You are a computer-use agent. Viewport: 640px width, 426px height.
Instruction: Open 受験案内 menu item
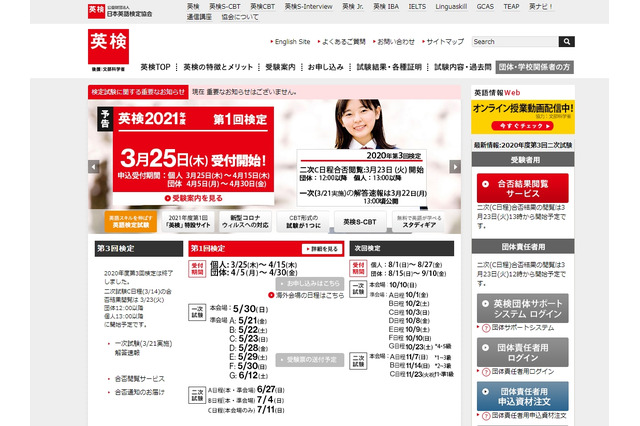tap(280, 67)
